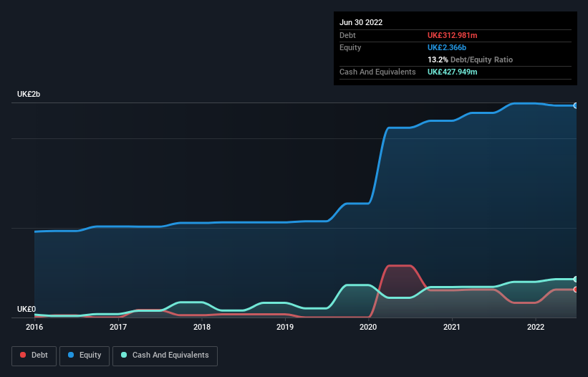This screenshot has height=377, width=588.
Task: Click the UK£2b y-axis label
Action: (29, 94)
